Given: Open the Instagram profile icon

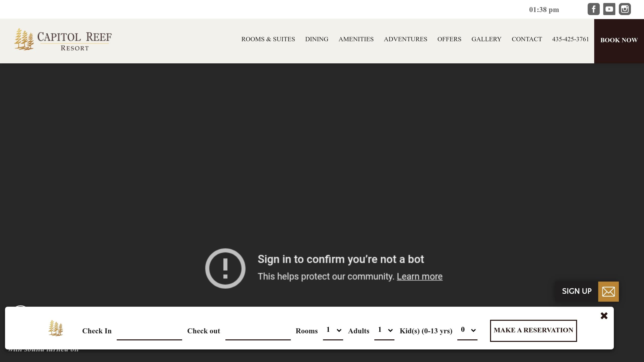Looking at the screenshot, I should [625, 9].
